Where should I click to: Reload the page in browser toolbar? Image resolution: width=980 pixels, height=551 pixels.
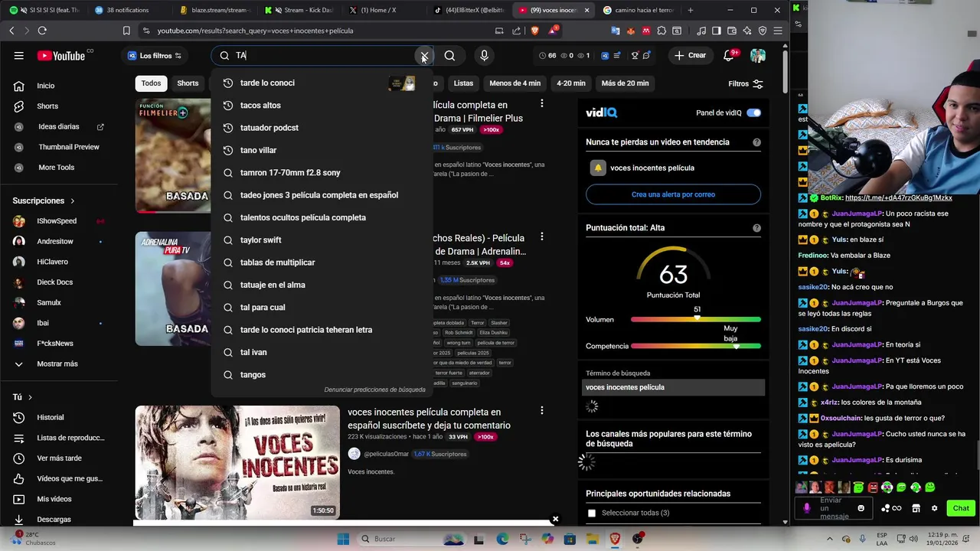[x=42, y=31]
